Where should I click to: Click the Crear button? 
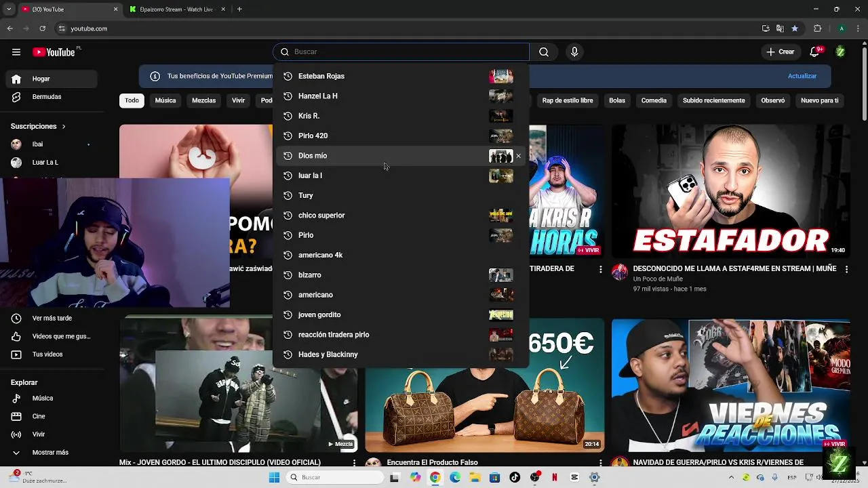(781, 52)
